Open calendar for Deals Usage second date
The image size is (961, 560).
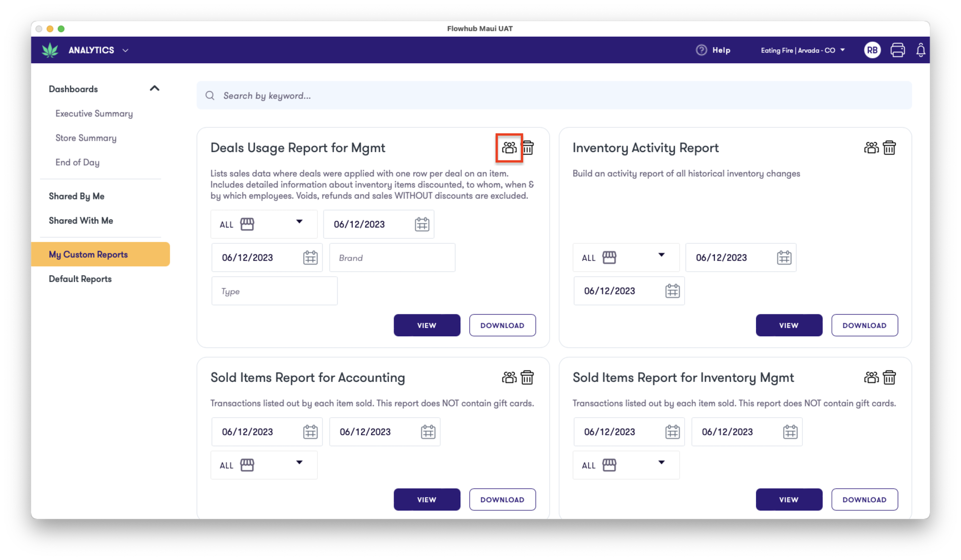(x=310, y=257)
